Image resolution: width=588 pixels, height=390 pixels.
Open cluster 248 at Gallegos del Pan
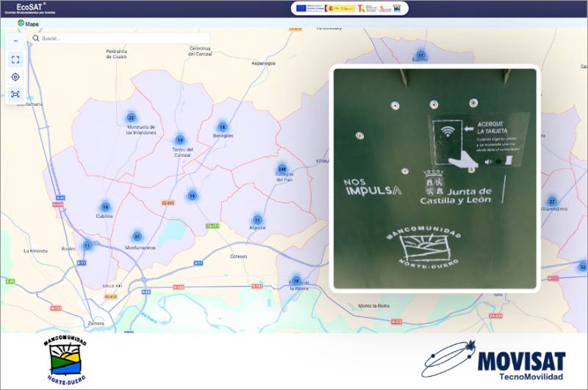click(282, 169)
